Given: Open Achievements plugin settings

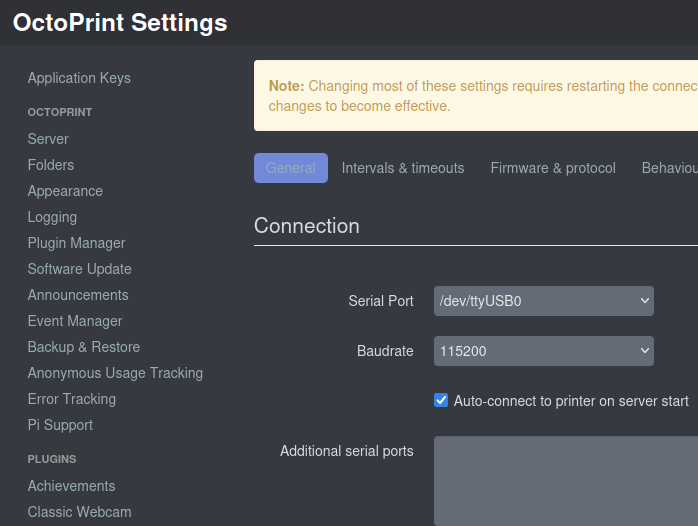Looking at the screenshot, I should click(71, 486).
